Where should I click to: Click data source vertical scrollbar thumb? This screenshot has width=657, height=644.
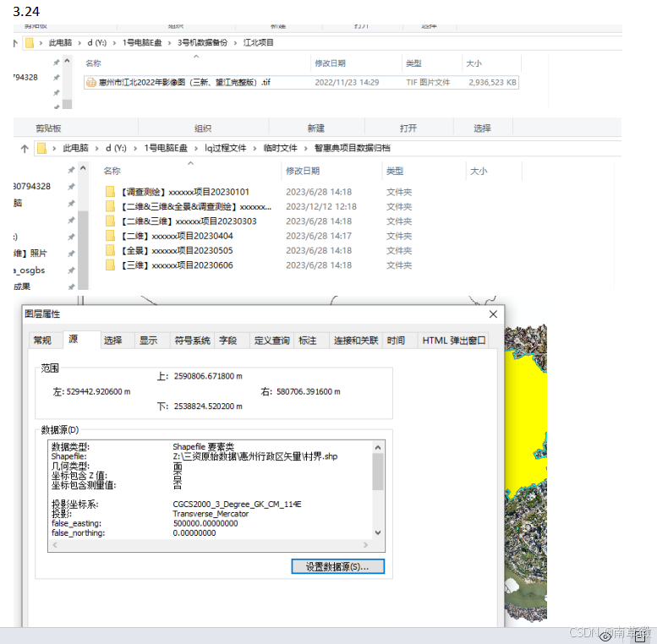[x=378, y=472]
